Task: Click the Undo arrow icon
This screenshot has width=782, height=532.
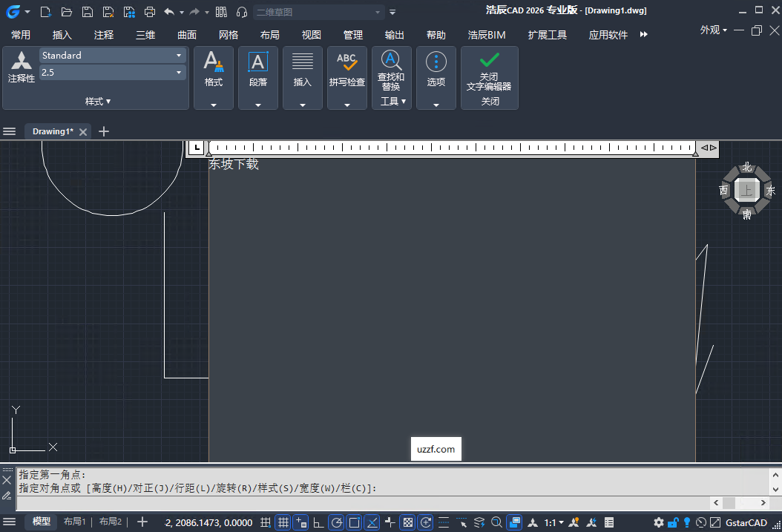Action: click(169, 12)
